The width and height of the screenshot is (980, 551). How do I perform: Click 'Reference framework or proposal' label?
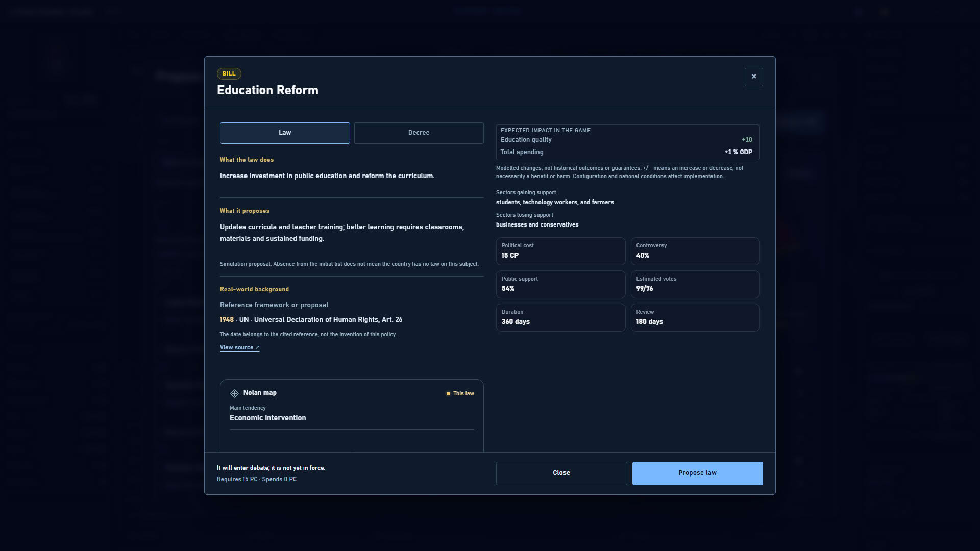(x=274, y=305)
